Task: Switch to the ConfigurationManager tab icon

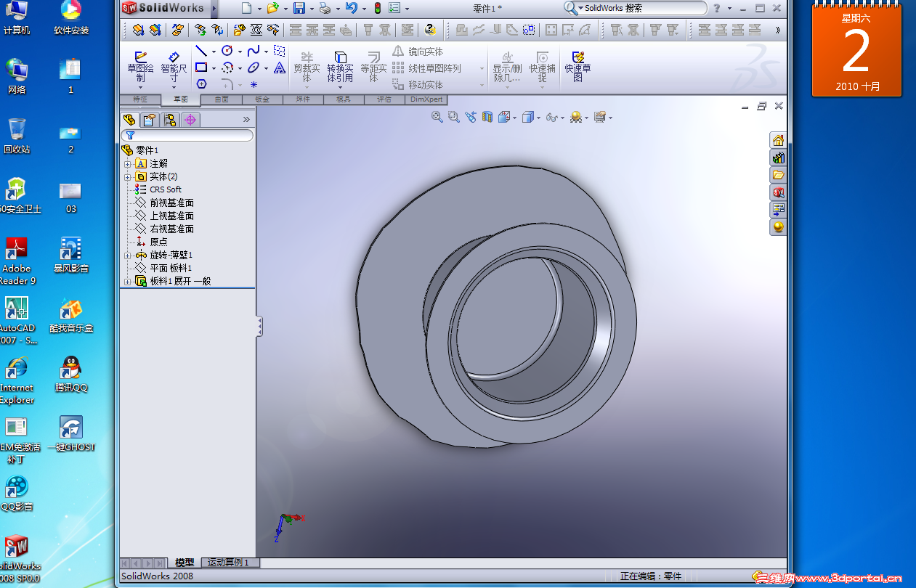Action: click(x=170, y=120)
